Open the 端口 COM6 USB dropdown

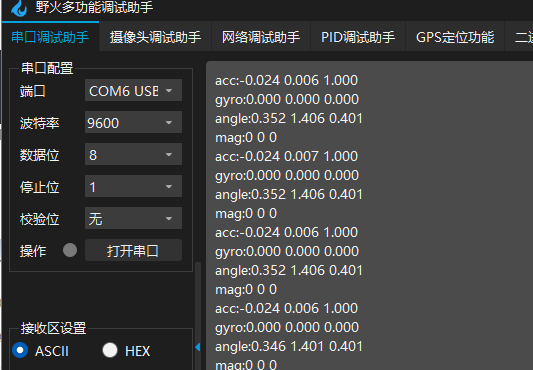tap(133, 90)
